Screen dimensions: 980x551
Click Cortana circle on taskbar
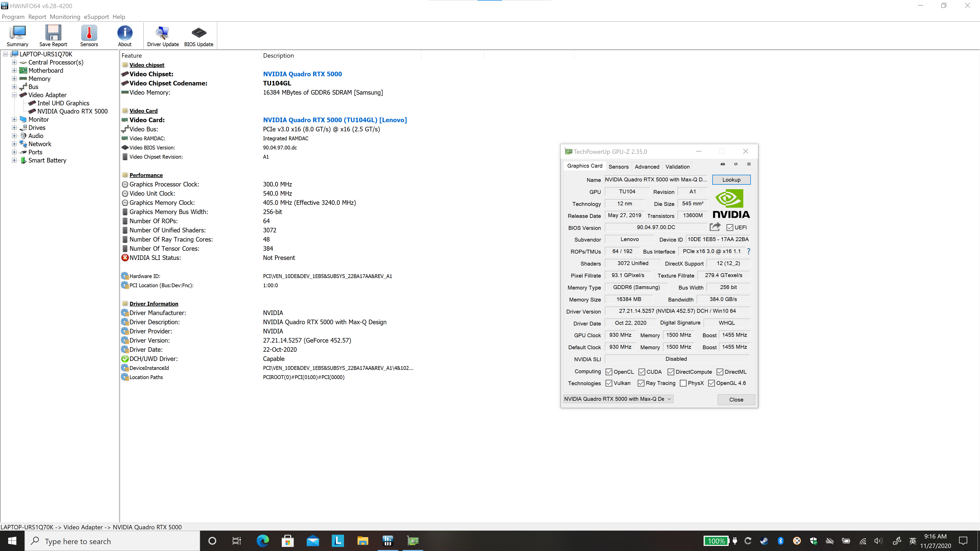coord(212,541)
